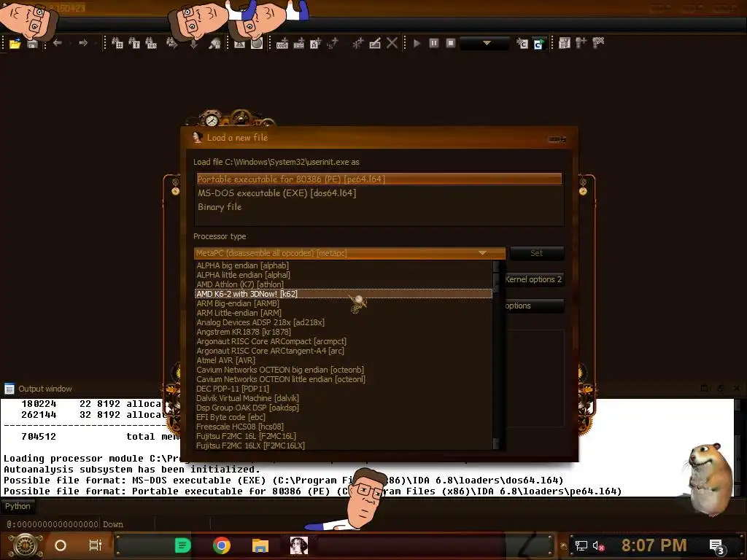Click the partially hidden options button
The width and height of the screenshot is (747, 560).
coord(535,306)
